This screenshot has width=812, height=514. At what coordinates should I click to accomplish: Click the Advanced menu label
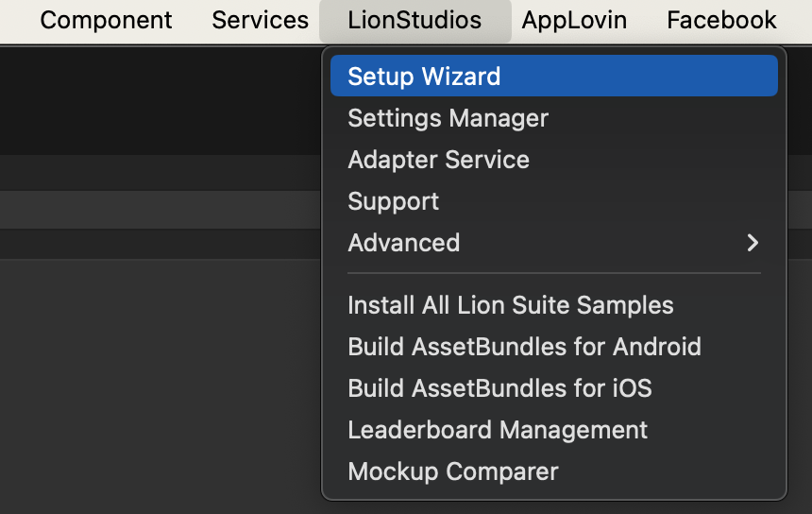click(x=403, y=243)
